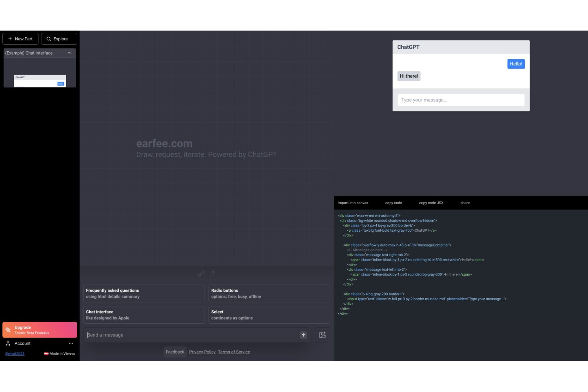Open the Explore search button

click(59, 39)
